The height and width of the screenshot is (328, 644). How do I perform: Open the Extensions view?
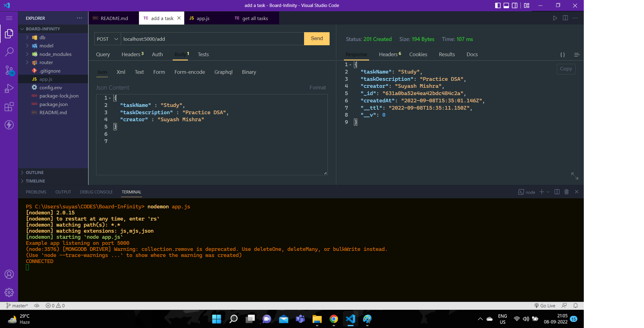tap(9, 107)
